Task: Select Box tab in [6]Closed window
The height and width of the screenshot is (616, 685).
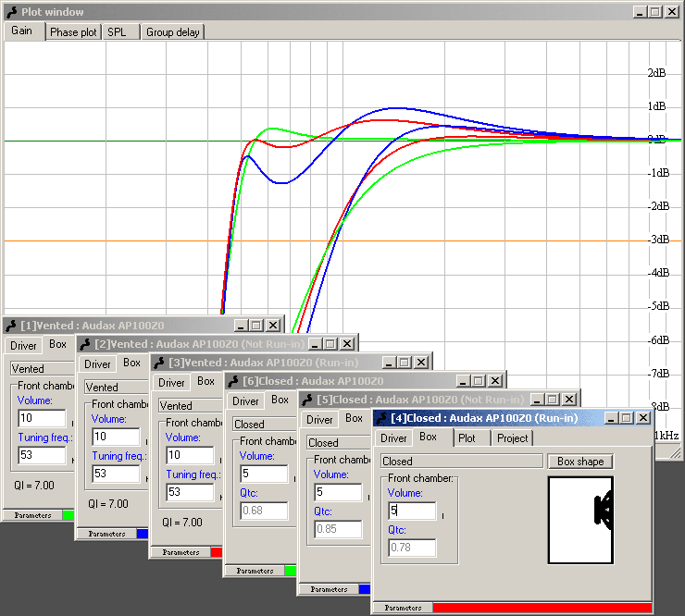Action: [280, 400]
